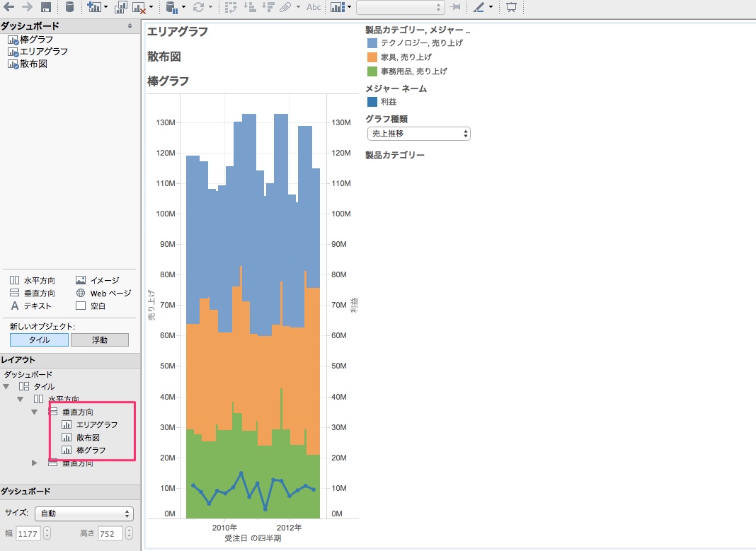Select 棒グラフ in layout tree
This screenshot has width=756, height=551.
click(84, 451)
